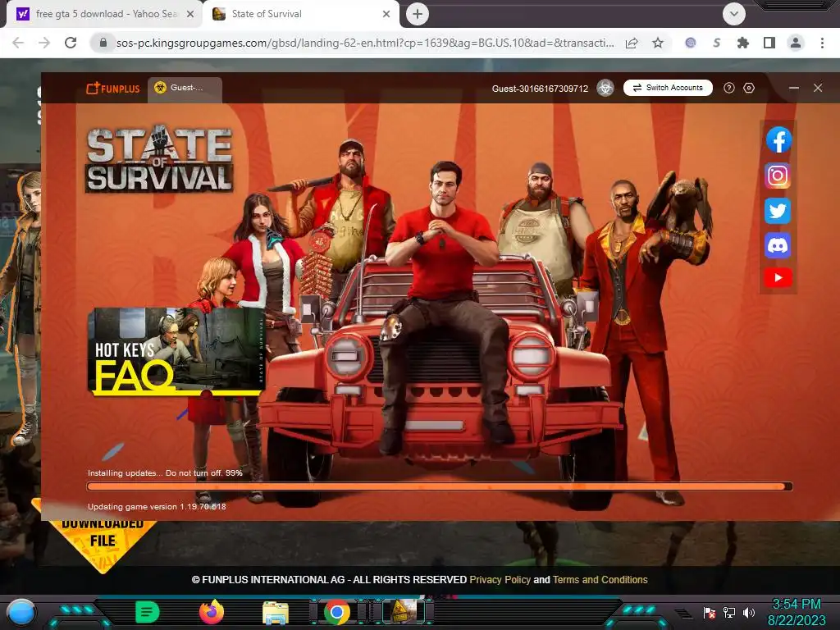The width and height of the screenshot is (840, 630).
Task: Switch to the State of Survival browser tab
Action: pyautogui.click(x=300, y=14)
